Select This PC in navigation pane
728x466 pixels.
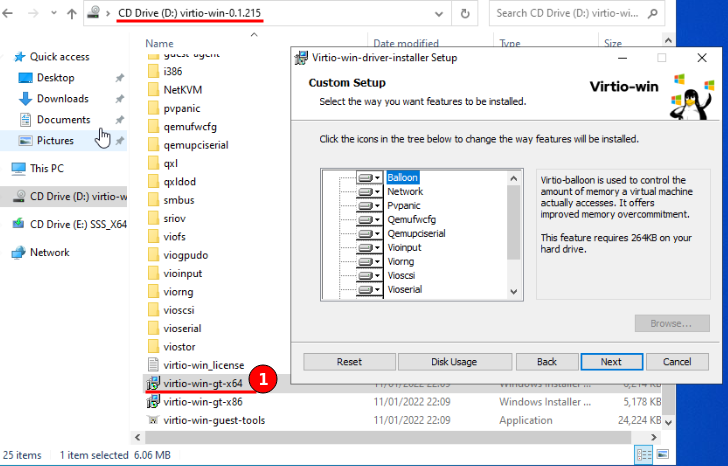[x=46, y=168]
